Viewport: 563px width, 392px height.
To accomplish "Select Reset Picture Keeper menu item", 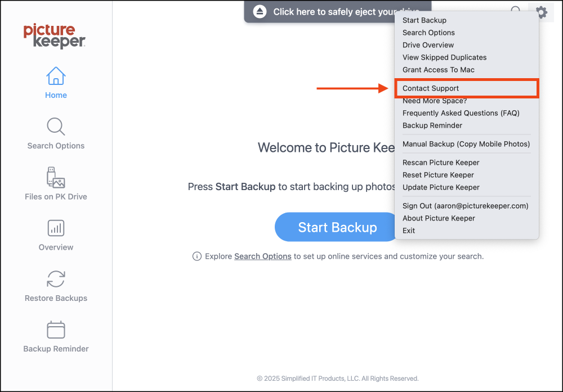I will [x=438, y=175].
